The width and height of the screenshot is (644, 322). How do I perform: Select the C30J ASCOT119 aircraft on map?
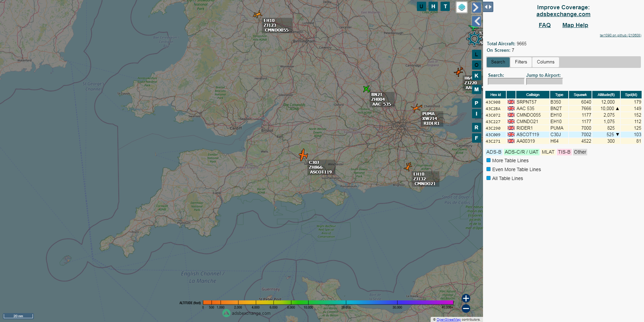point(303,155)
